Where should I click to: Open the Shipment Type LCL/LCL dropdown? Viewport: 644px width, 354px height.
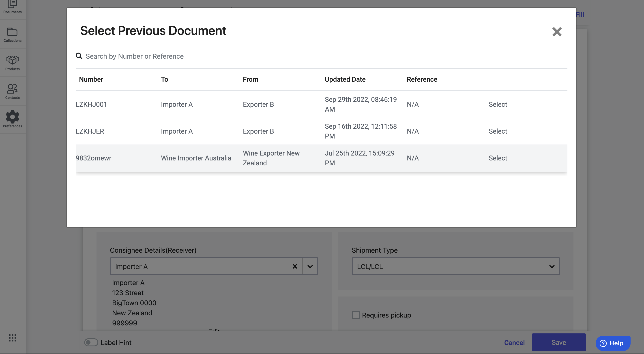tap(455, 266)
